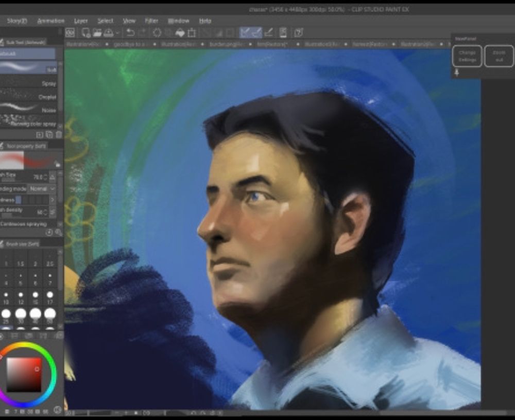Click the Clear selection circle icon
Screen dimensions: 515x420
click(x=157, y=33)
